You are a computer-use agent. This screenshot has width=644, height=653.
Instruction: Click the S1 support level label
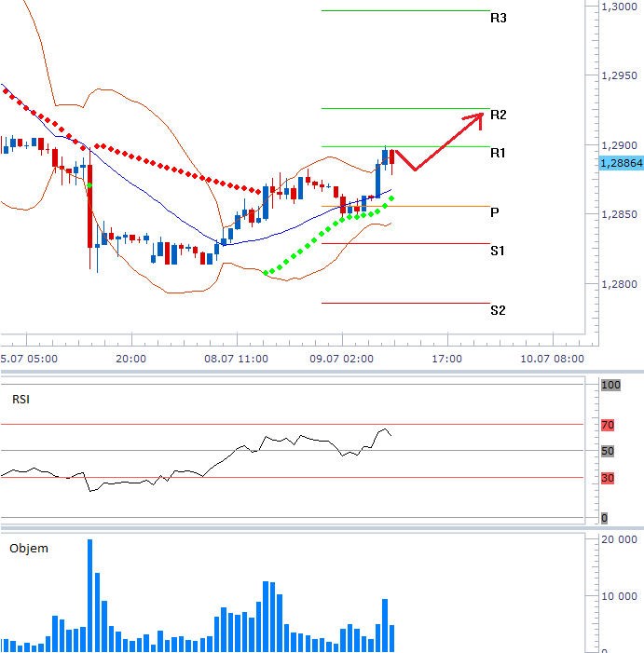pos(498,251)
